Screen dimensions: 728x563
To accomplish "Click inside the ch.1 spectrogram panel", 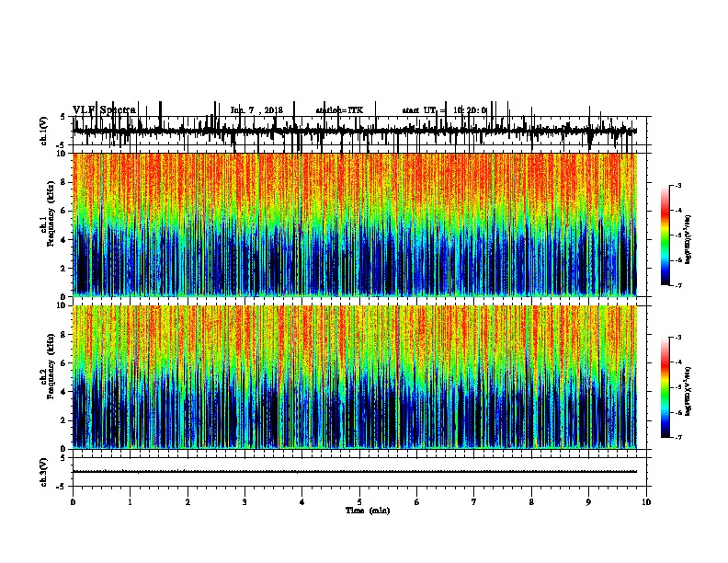I will pyautogui.click(x=355, y=224).
